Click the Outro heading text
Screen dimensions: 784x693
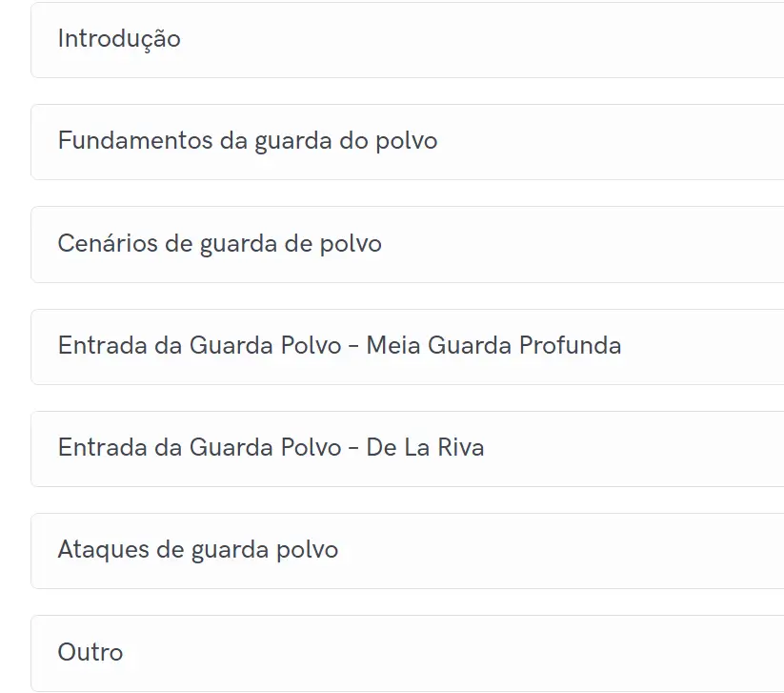(x=90, y=653)
